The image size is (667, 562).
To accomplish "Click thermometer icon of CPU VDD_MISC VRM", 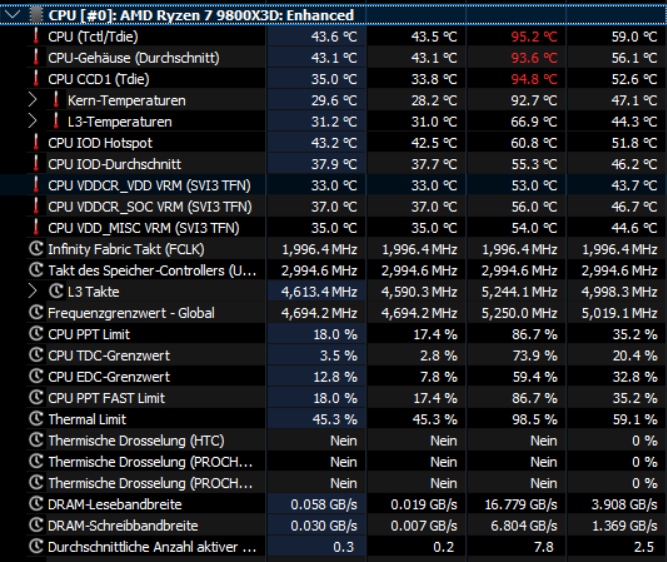I will (36, 228).
